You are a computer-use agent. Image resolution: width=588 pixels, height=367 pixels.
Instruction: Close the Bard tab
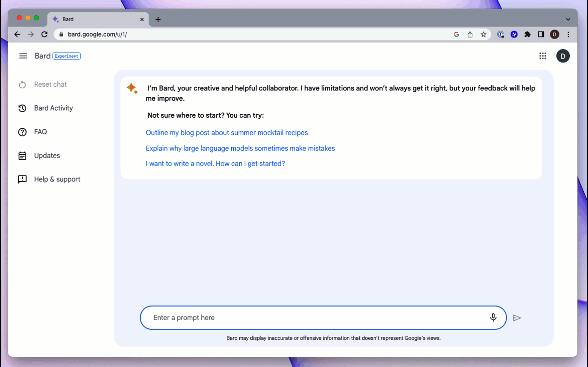click(142, 20)
